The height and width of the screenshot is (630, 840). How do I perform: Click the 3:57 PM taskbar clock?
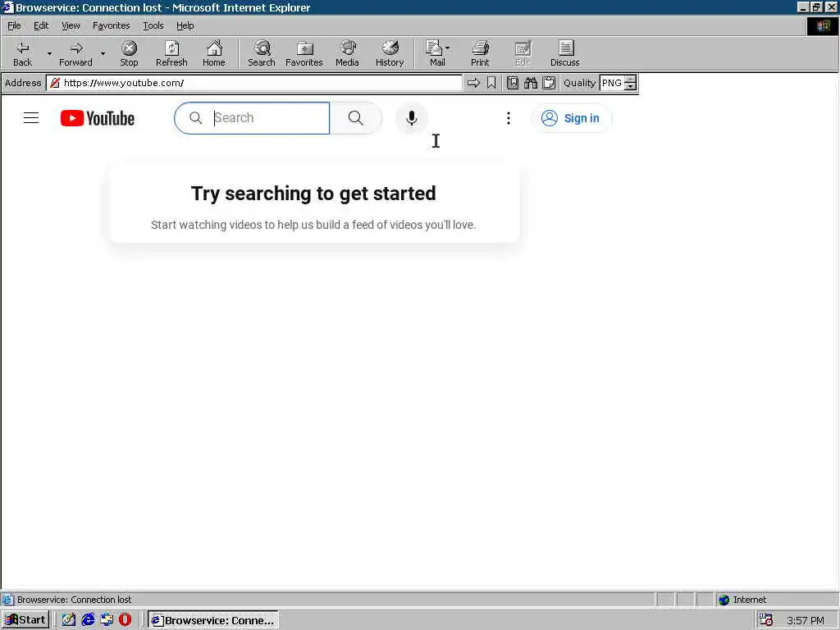point(806,620)
